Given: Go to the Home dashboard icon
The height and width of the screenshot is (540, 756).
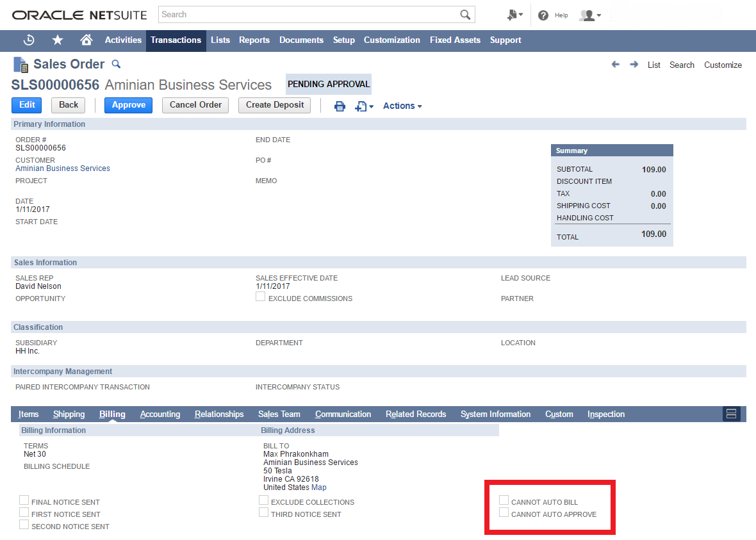Looking at the screenshot, I should pos(86,40).
